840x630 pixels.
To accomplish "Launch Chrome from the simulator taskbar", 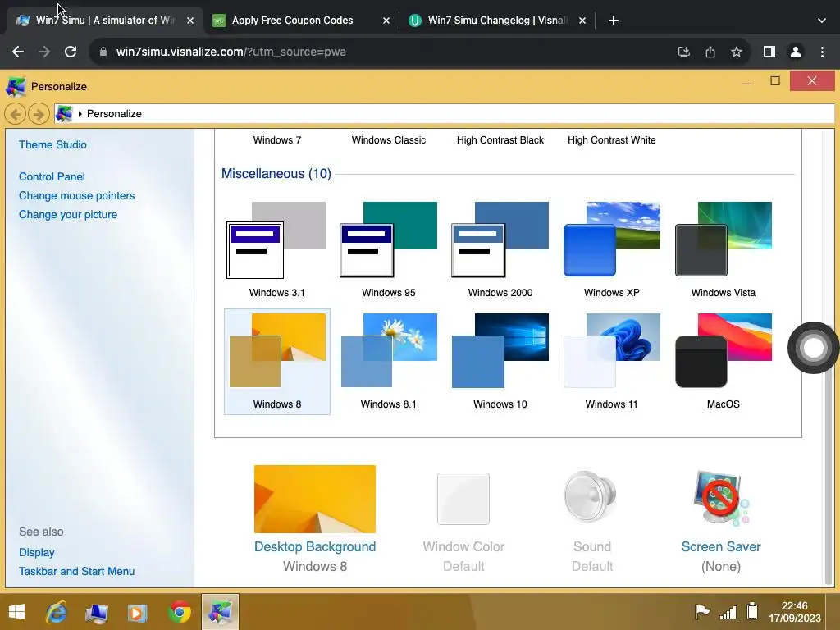I will (179, 612).
